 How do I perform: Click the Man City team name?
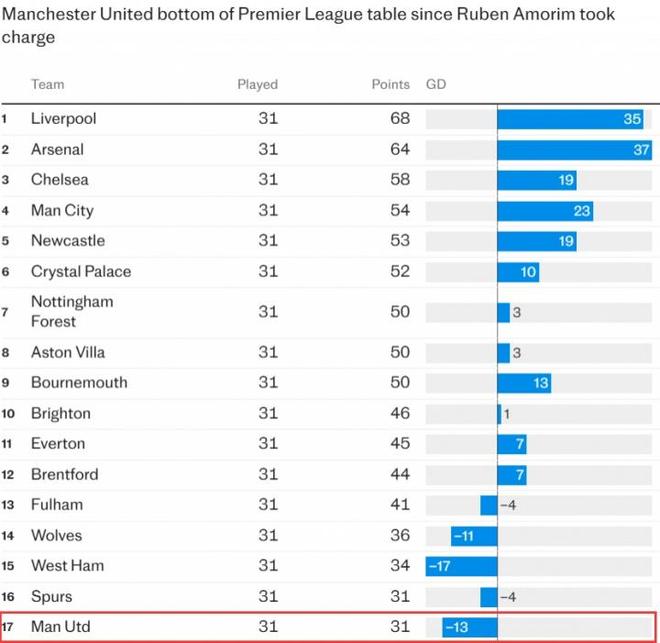(x=62, y=211)
